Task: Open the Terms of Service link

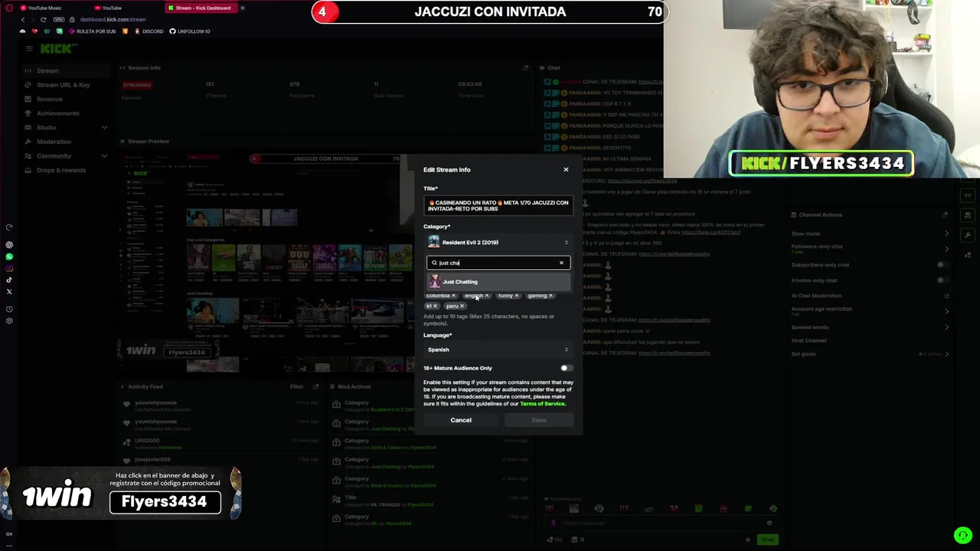Action: [x=542, y=403]
